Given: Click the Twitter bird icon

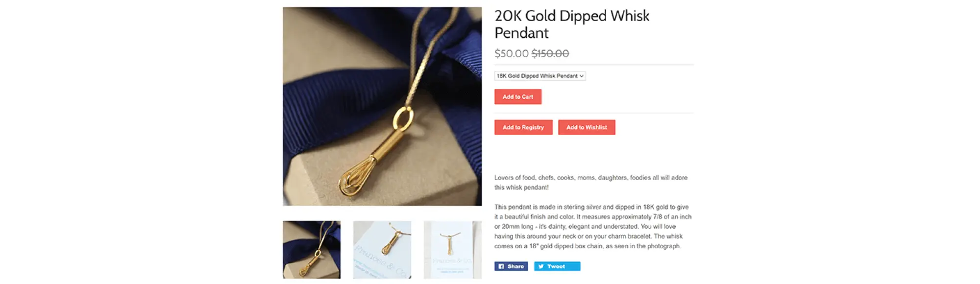Looking at the screenshot, I should click(x=541, y=266).
